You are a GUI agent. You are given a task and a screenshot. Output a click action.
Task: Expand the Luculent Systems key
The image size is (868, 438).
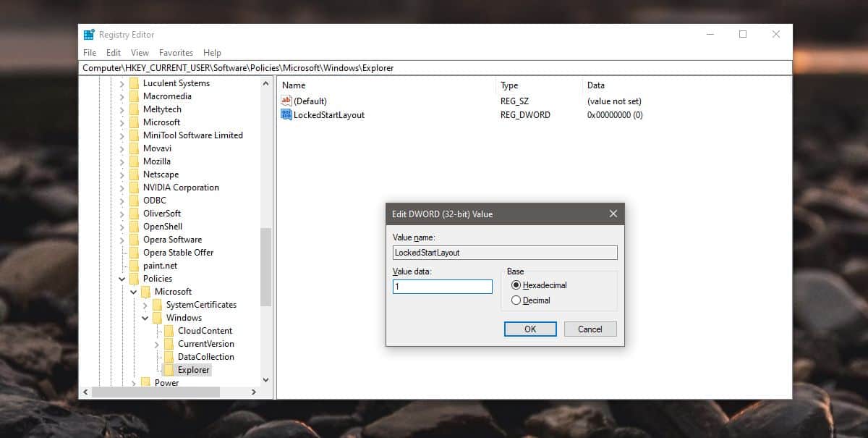[x=122, y=83]
